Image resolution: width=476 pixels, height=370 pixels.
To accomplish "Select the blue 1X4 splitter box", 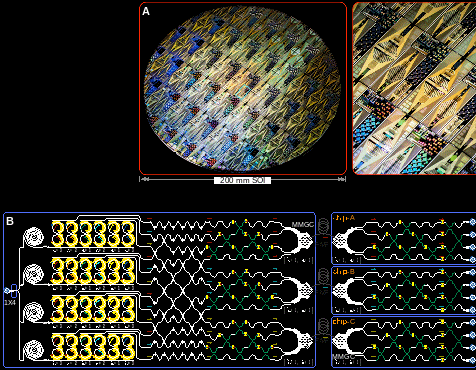I will 14,291.
